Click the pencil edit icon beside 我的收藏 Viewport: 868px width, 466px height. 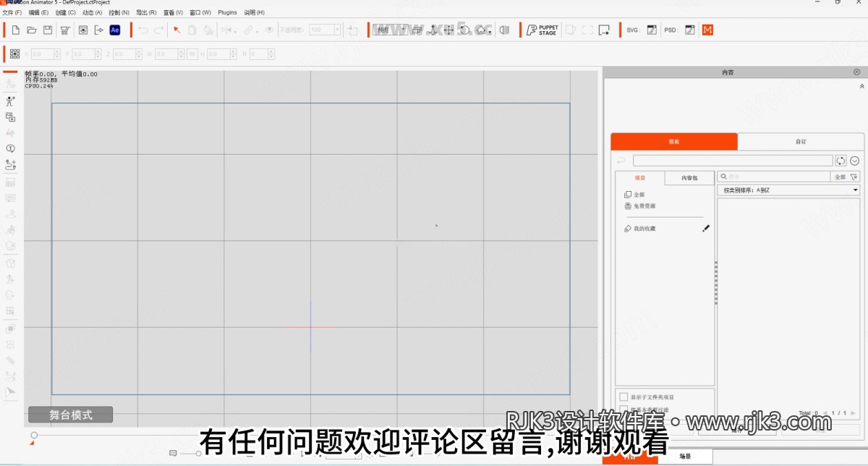pos(706,229)
